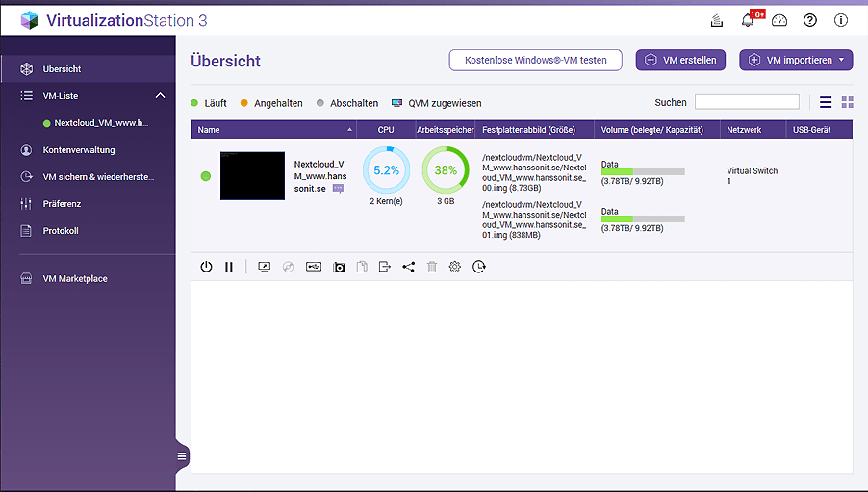Click the help question mark icon
Screen dimensions: 868x492
[x=810, y=20]
